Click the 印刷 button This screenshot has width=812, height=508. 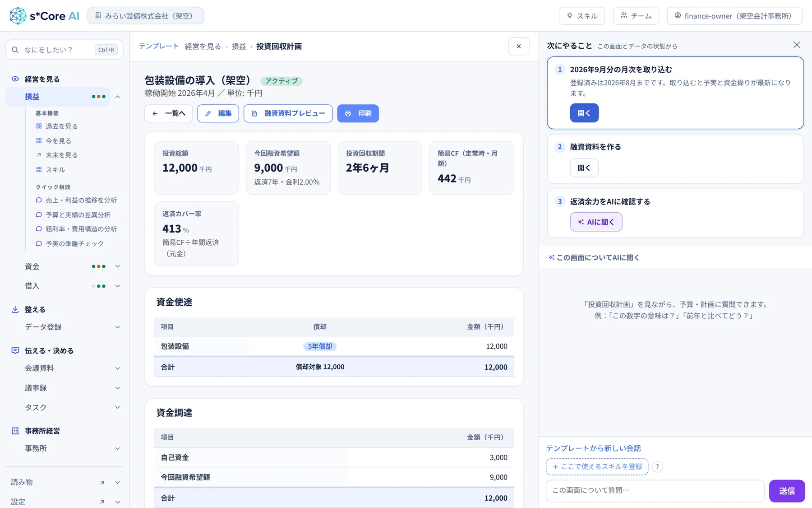coord(358,113)
